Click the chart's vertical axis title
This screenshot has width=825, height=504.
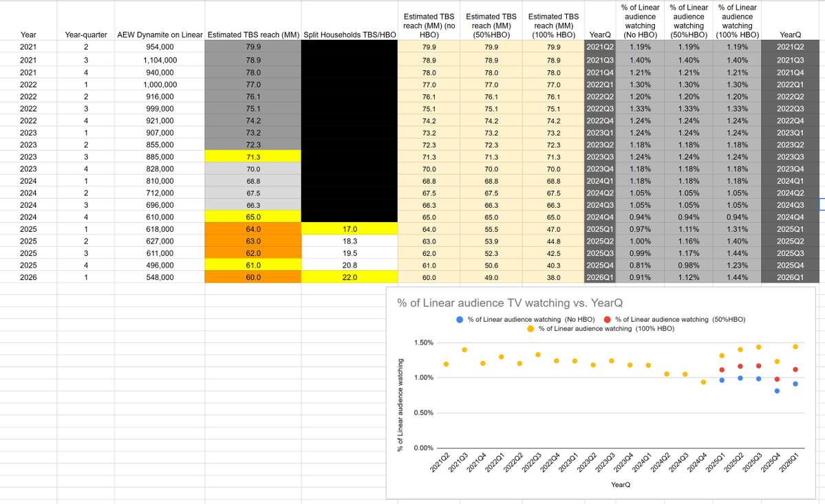click(x=400, y=405)
